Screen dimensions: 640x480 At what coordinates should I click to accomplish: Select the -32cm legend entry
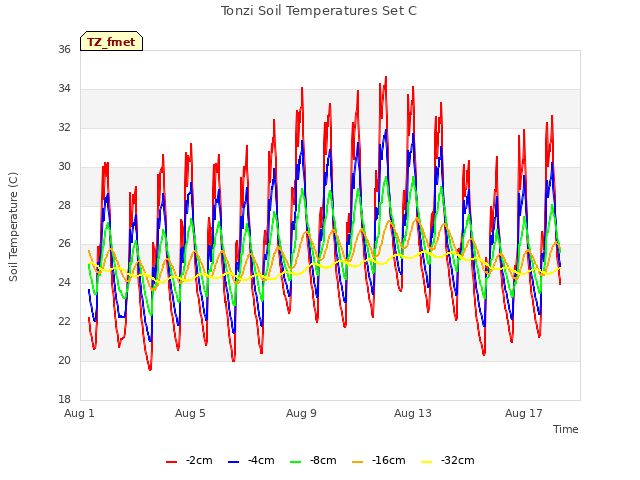(448, 460)
